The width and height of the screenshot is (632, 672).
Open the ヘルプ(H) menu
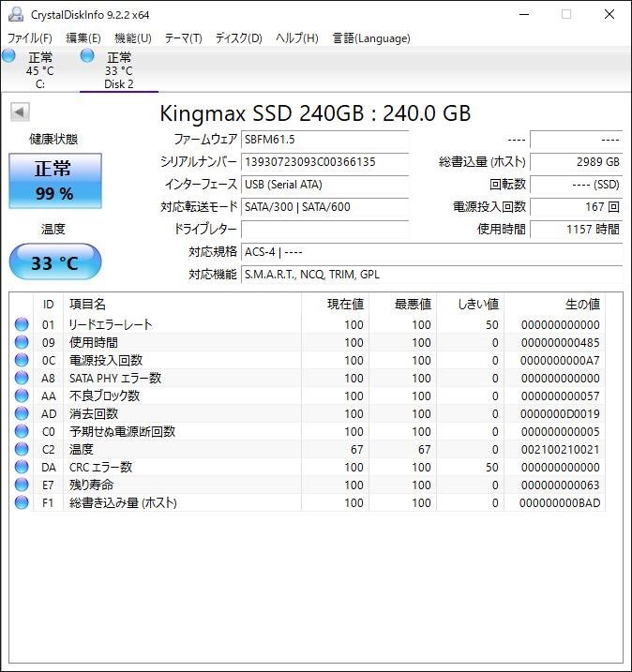297,38
